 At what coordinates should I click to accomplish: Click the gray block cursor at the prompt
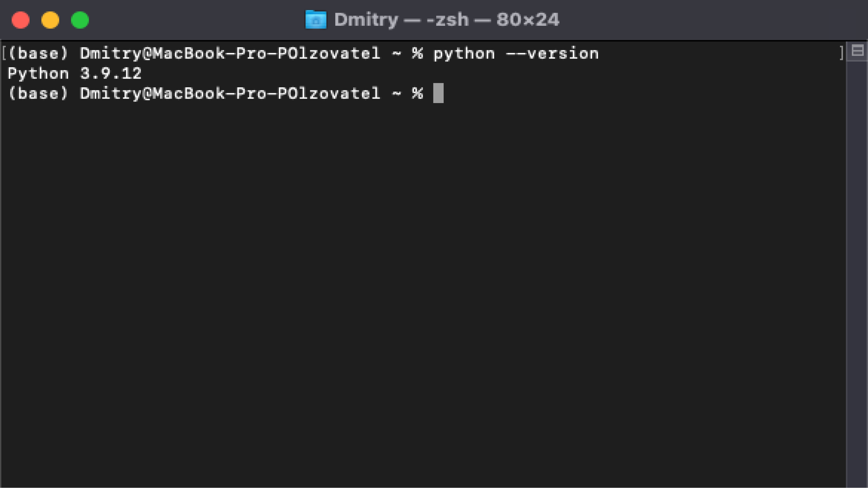(438, 93)
